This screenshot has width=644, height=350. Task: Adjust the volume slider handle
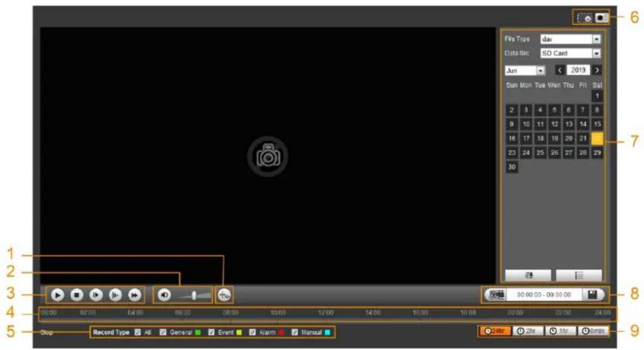click(194, 295)
